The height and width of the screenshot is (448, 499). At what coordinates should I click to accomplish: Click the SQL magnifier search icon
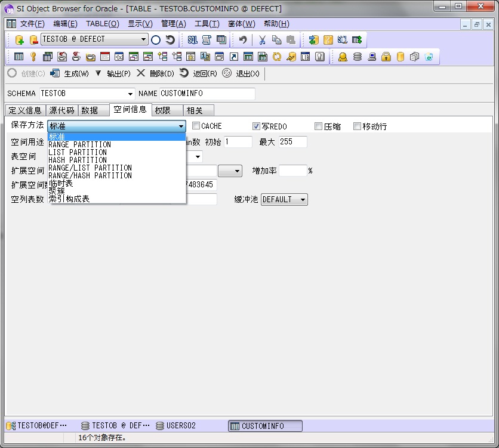click(x=343, y=40)
